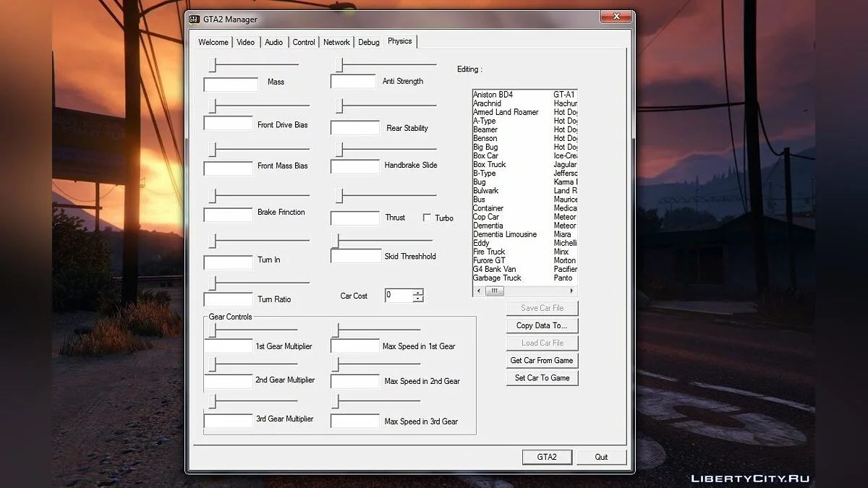
Task: Enable the Turbo checkbox
Action: click(427, 218)
